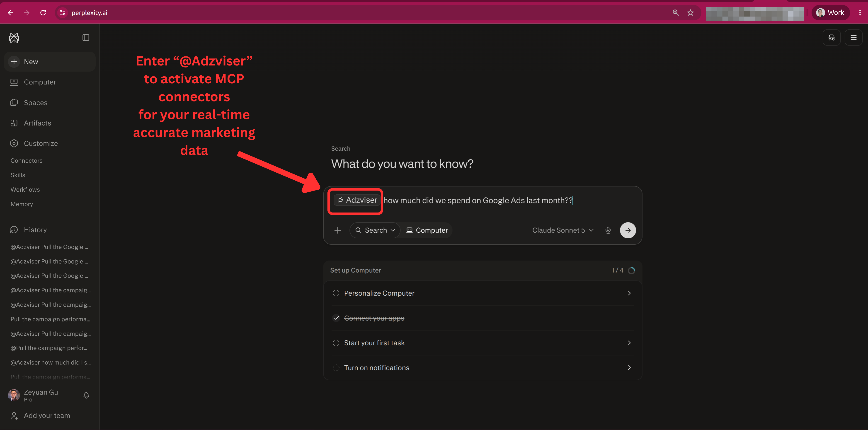Open the incognito mode icon top right

831,38
